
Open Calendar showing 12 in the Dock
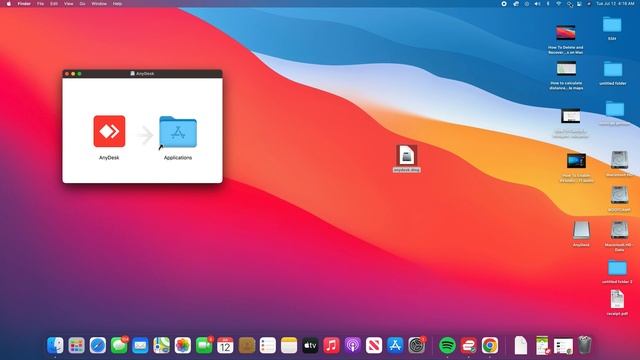225,346
